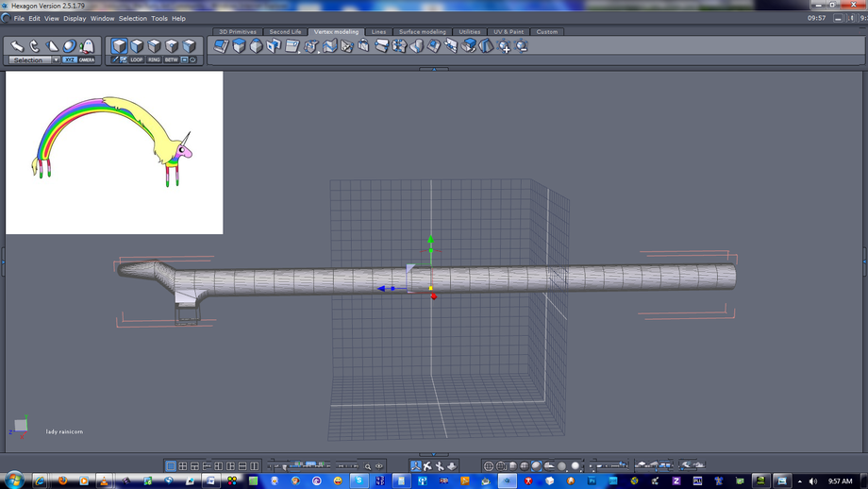Viewport: 868px width, 489px height.
Task: Click the Scale manipulator tool
Action: click(52, 46)
